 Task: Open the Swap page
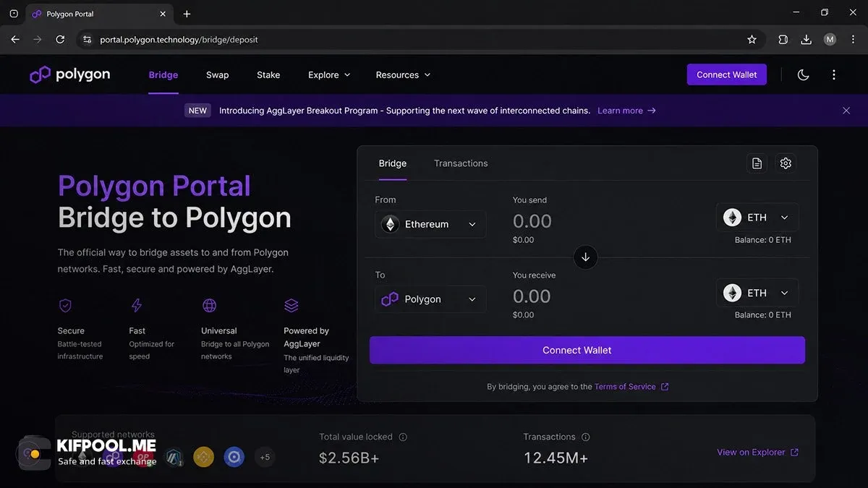[217, 74]
